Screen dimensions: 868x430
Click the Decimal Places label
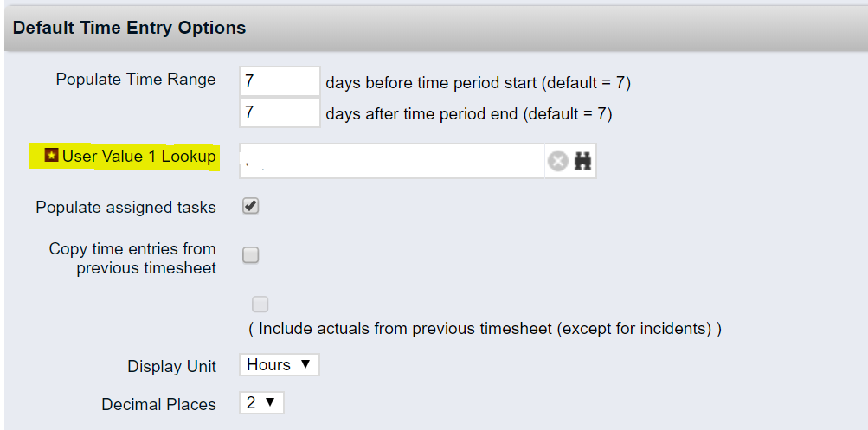[x=158, y=404]
